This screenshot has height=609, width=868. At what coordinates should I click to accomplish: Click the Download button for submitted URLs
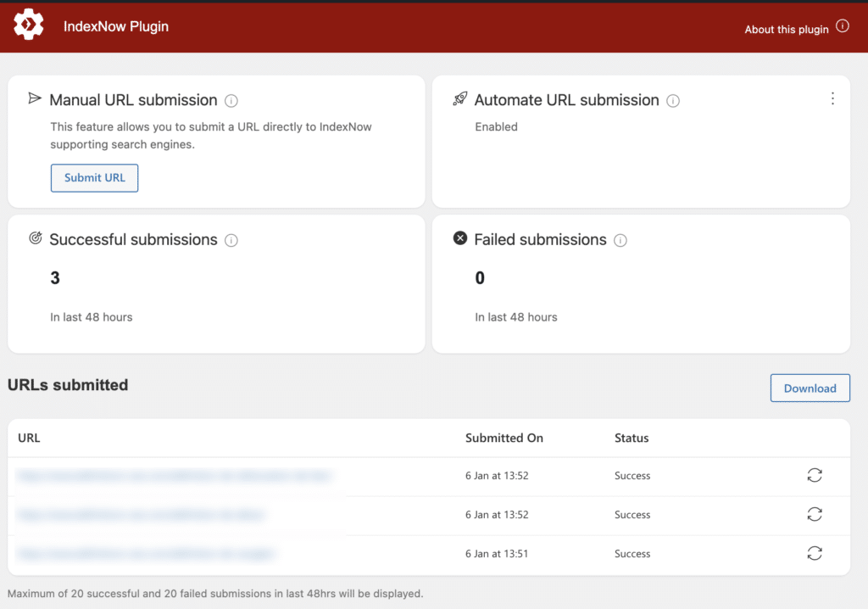pos(810,388)
